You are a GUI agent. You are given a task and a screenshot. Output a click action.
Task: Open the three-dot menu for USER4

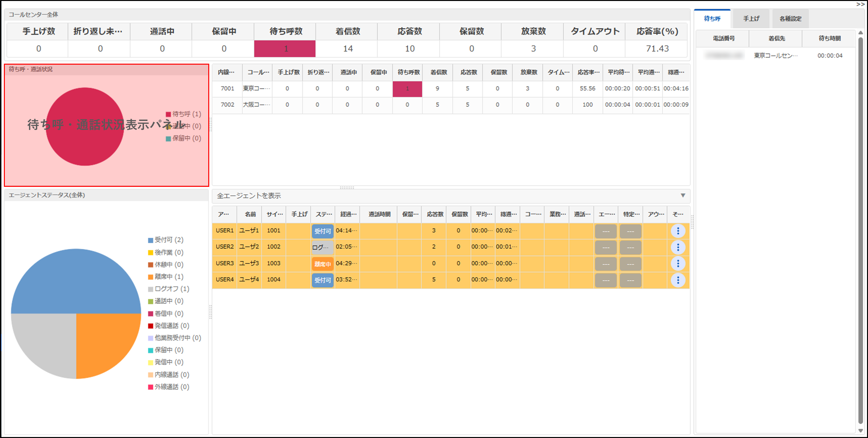point(678,280)
